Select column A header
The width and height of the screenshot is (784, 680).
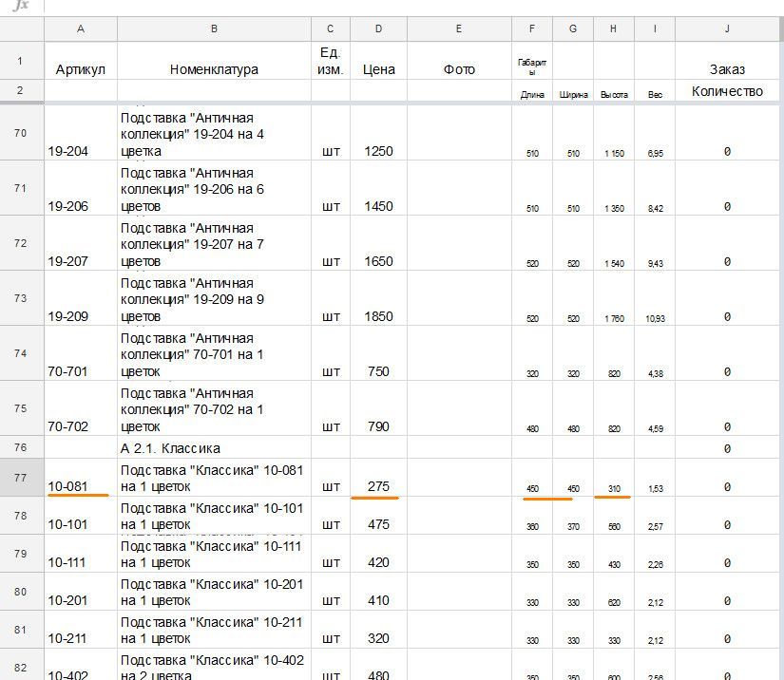coord(80,29)
